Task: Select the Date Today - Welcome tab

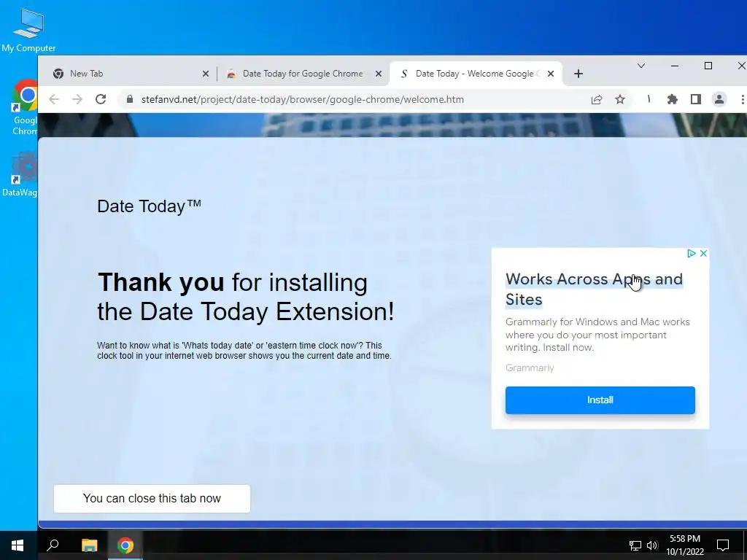Action: pyautogui.click(x=476, y=74)
